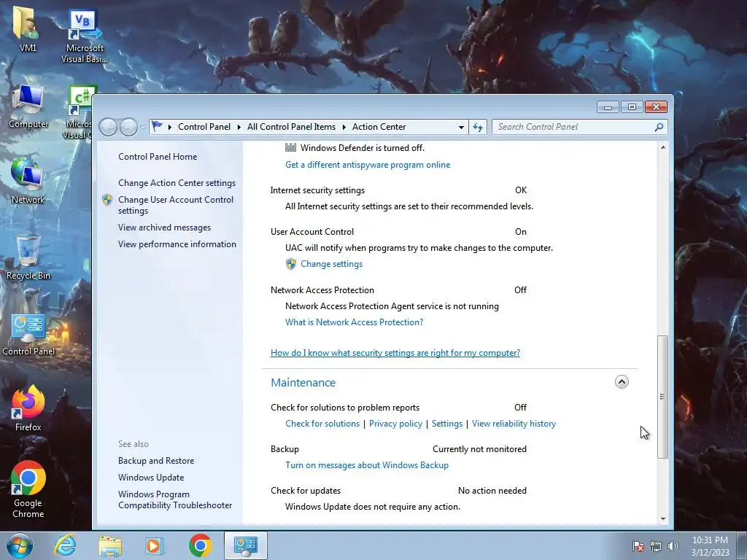
Task: Click Get a different antispyware program online
Action: click(x=368, y=165)
